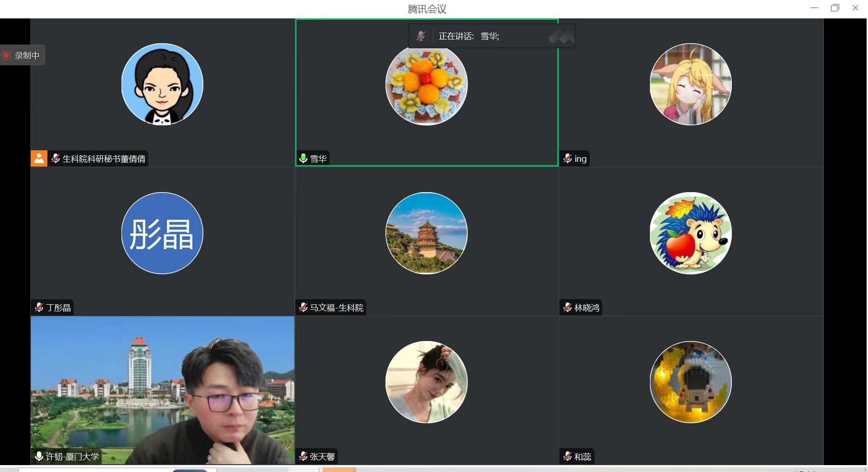868x472 pixels.
Task: Click the muted mic icon next to 张天馨
Action: tap(303, 456)
